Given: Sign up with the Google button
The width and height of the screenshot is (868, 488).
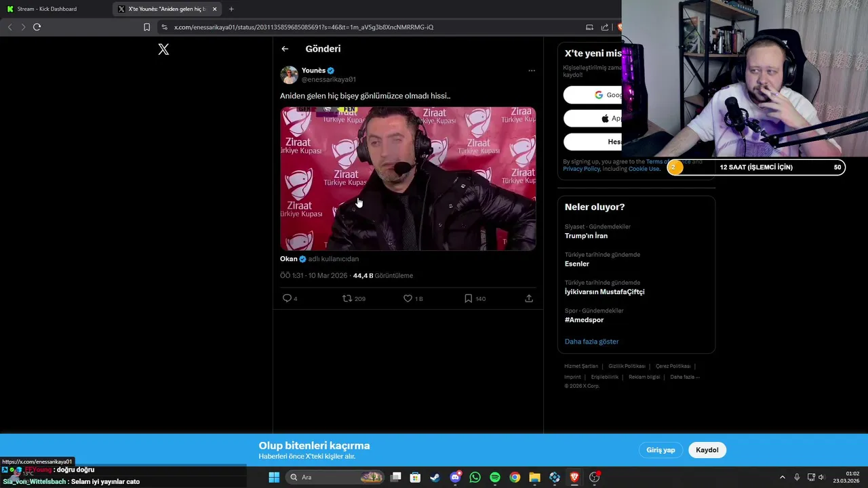Looking at the screenshot, I should pos(593,95).
